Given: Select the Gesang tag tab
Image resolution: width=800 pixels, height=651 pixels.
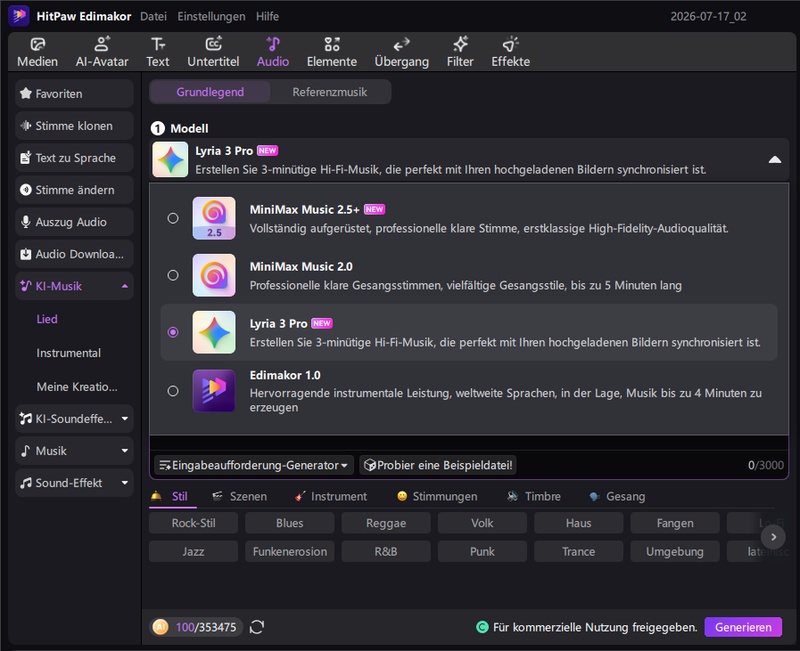Looking at the screenshot, I should (x=617, y=497).
